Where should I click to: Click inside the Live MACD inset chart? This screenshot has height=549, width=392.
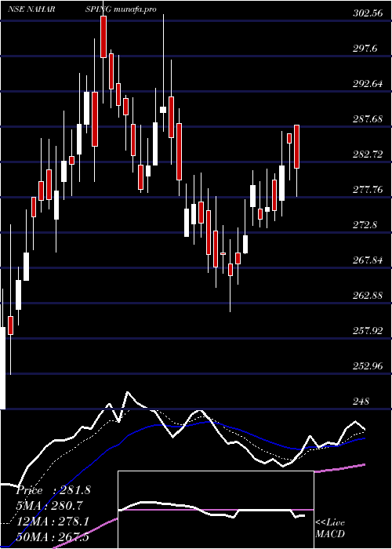pos(216,510)
